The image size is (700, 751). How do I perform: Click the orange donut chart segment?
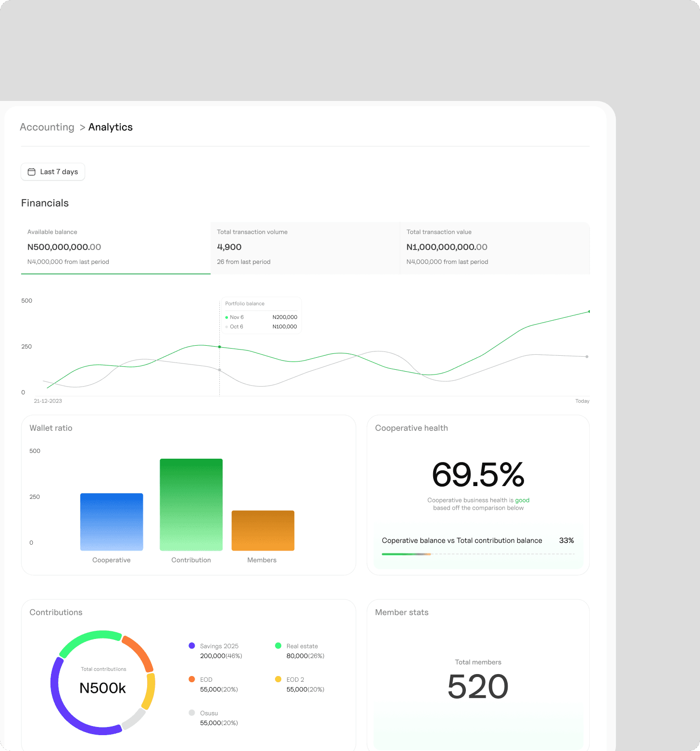[139, 652]
